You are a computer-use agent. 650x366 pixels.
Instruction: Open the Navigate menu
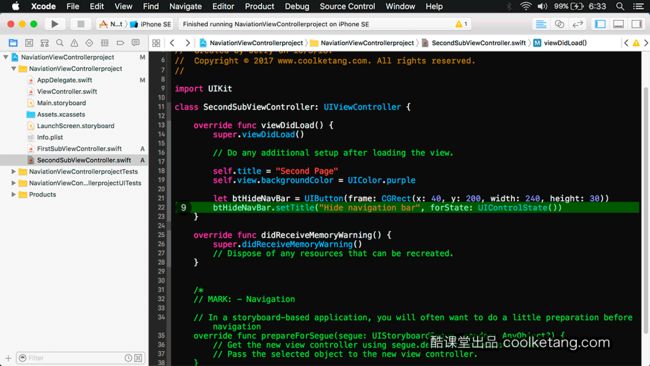(x=185, y=6)
